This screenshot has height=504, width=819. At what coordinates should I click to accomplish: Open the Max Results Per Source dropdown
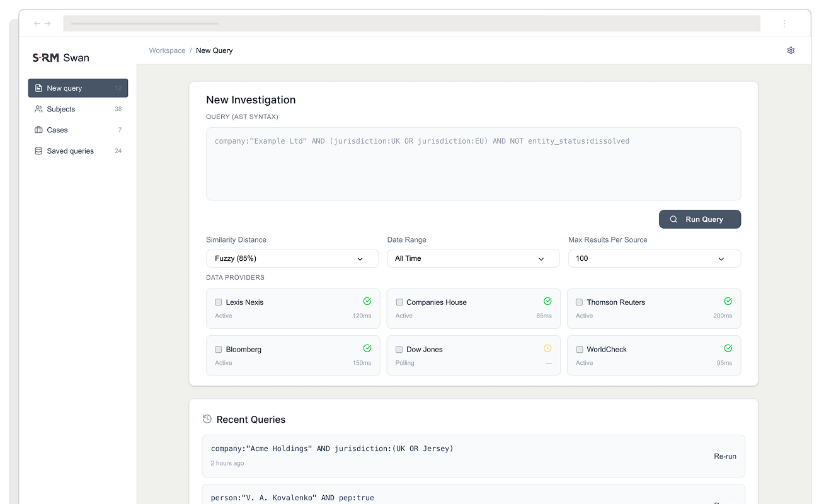(655, 258)
